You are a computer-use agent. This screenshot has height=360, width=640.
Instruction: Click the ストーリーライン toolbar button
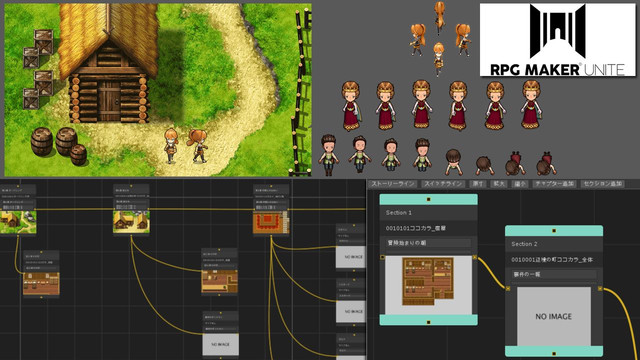click(x=393, y=184)
